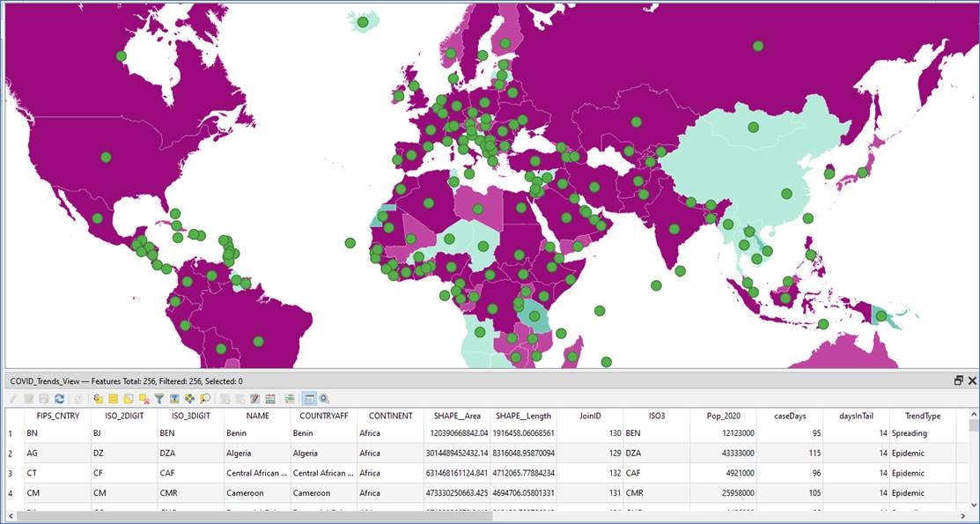The width and height of the screenshot is (980, 524).
Task: Open the Select By Attributes filter
Action: coord(159,399)
